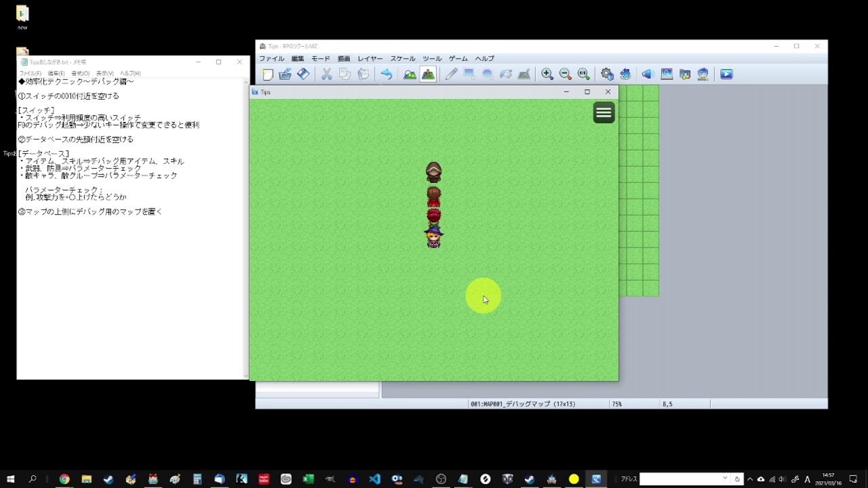Click Notepad line ①スイッチの0010付近を空ける
This screenshot has height=488, width=868.
click(x=68, y=96)
